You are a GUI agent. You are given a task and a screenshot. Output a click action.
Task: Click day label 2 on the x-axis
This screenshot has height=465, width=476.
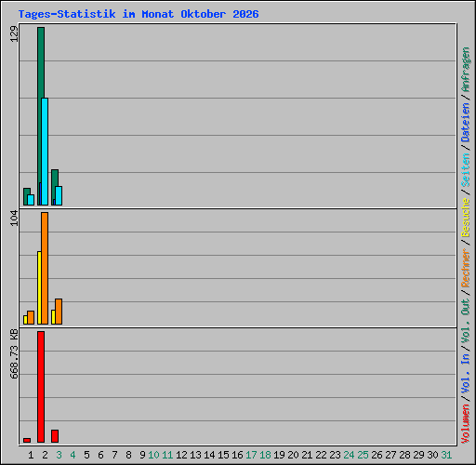click(x=45, y=455)
